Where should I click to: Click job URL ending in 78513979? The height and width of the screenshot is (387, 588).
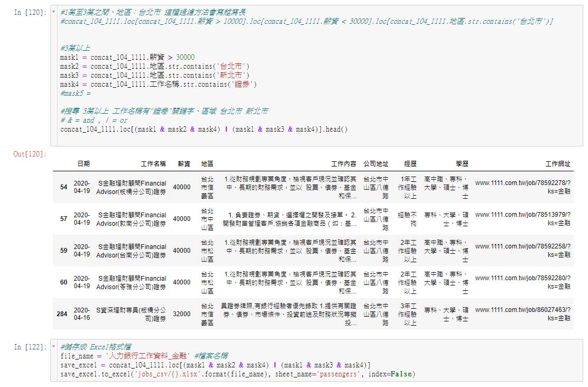522,215
